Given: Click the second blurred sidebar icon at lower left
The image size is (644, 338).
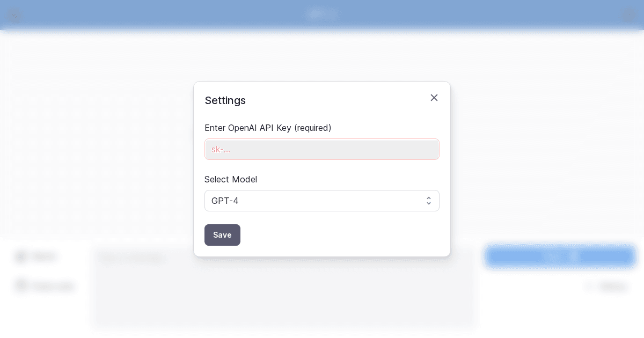Looking at the screenshot, I should point(21,285).
